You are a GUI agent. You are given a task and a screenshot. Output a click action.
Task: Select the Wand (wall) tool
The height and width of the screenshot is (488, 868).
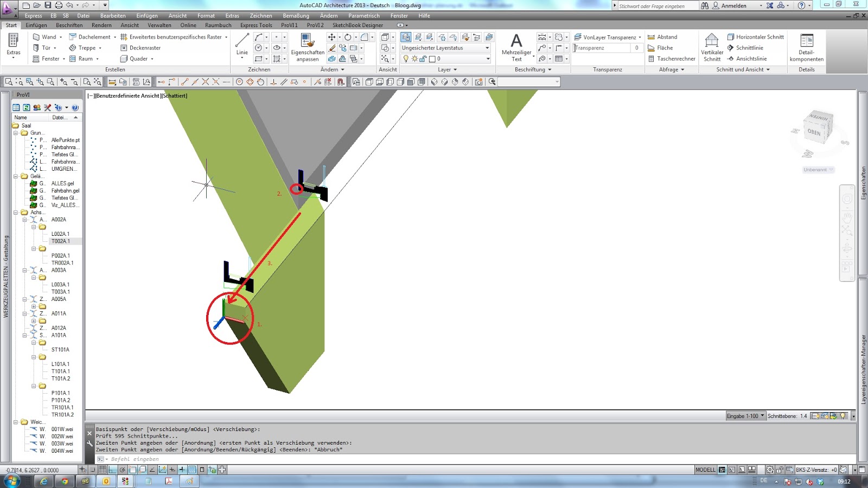click(x=44, y=37)
